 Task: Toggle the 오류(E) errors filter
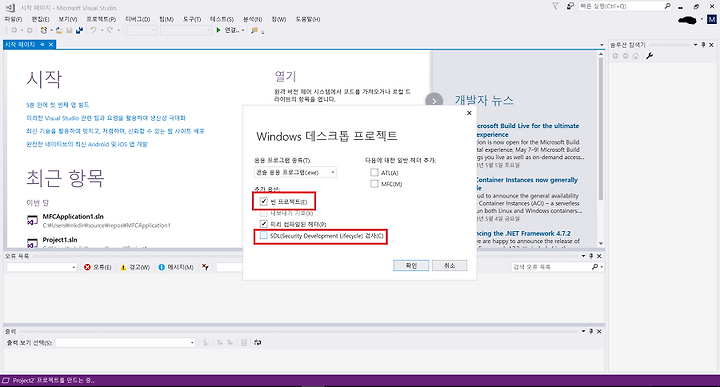97,267
